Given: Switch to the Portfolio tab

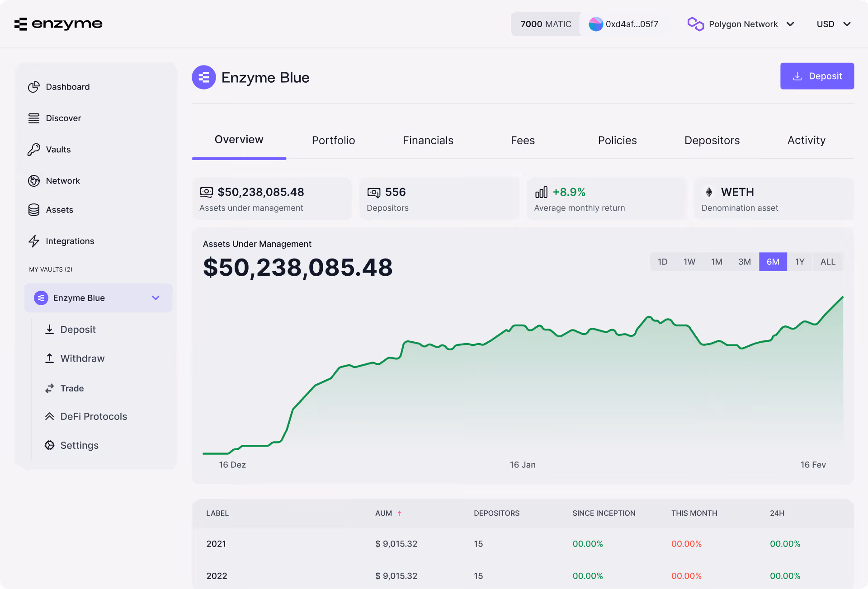Looking at the screenshot, I should pyautogui.click(x=333, y=141).
